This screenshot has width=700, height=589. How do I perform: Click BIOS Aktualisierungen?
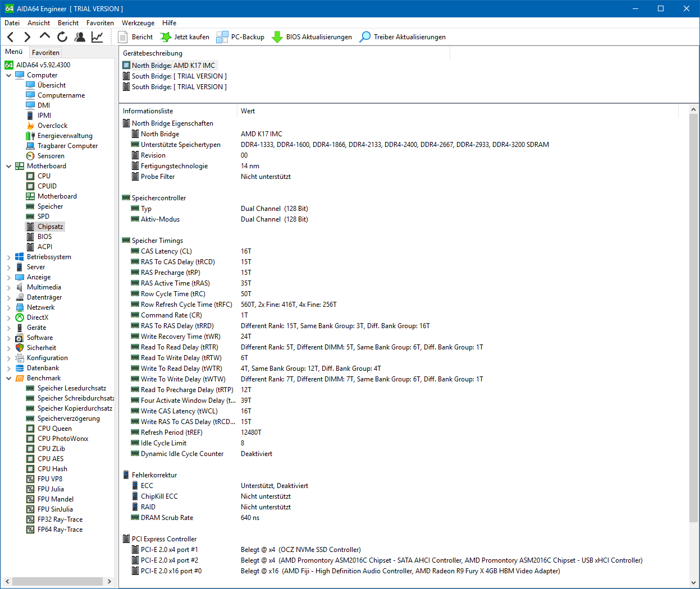(x=312, y=37)
